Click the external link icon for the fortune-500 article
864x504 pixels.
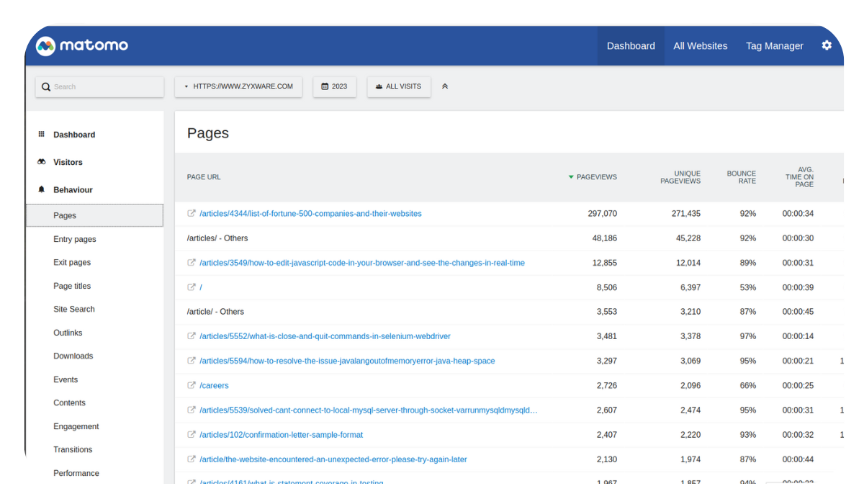(192, 214)
